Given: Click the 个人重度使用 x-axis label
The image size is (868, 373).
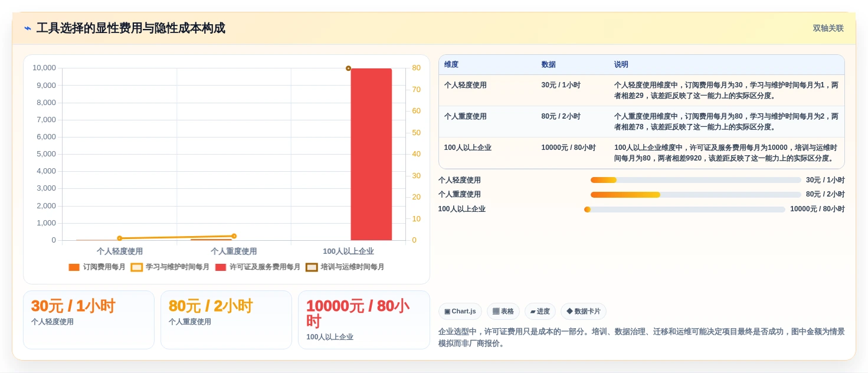Looking at the screenshot, I should 234,251.
